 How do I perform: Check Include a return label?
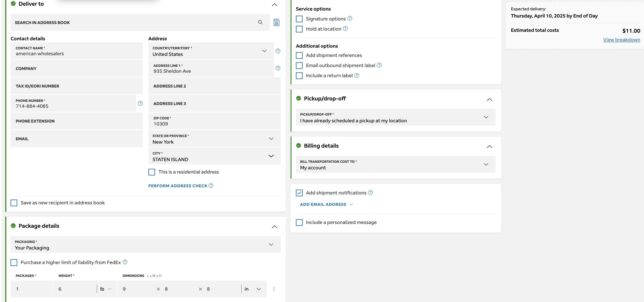click(299, 75)
